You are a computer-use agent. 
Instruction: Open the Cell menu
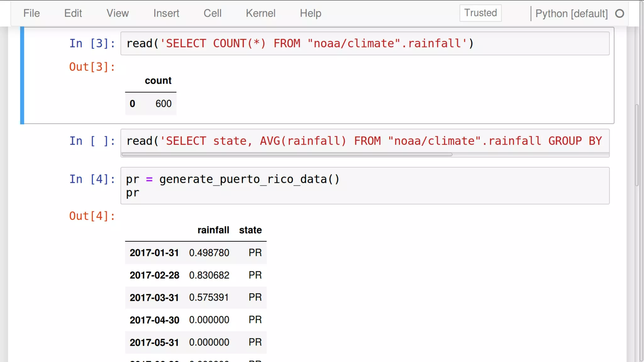(212, 13)
